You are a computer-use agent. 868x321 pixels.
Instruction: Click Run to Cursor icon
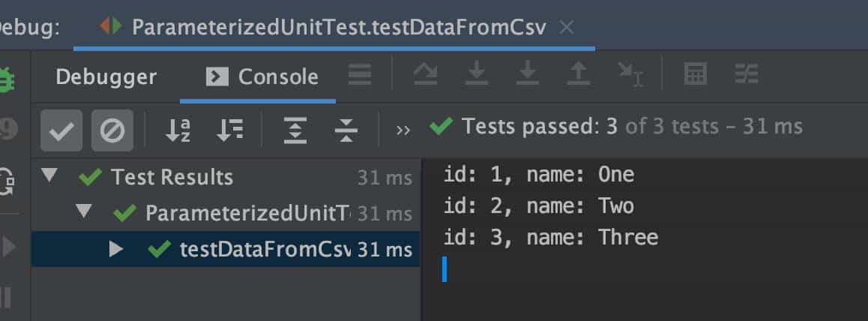tap(630, 73)
